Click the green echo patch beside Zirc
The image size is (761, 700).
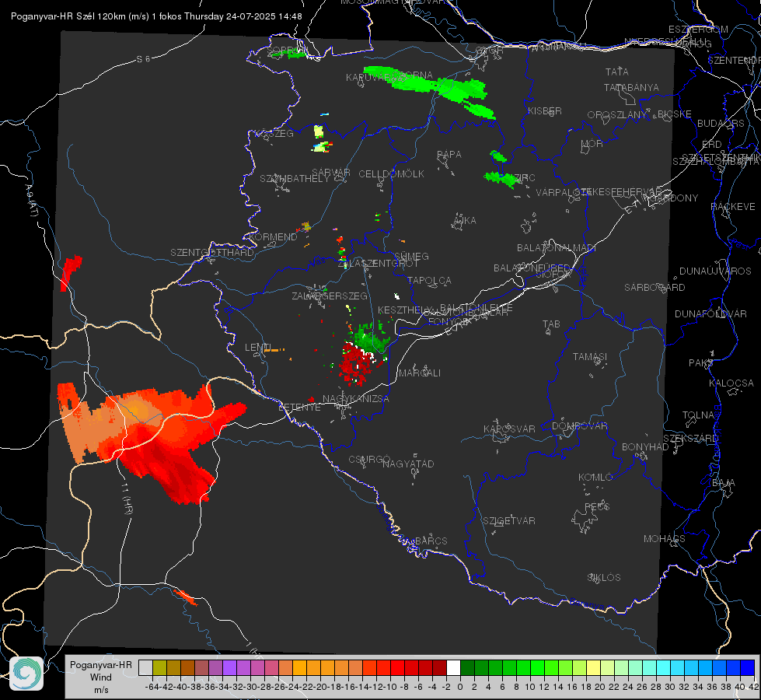coord(502,179)
